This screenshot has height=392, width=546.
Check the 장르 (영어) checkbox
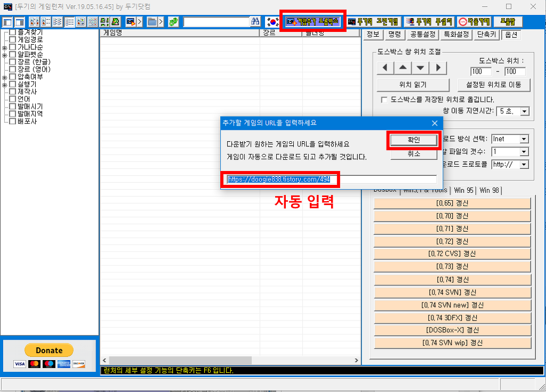point(13,69)
